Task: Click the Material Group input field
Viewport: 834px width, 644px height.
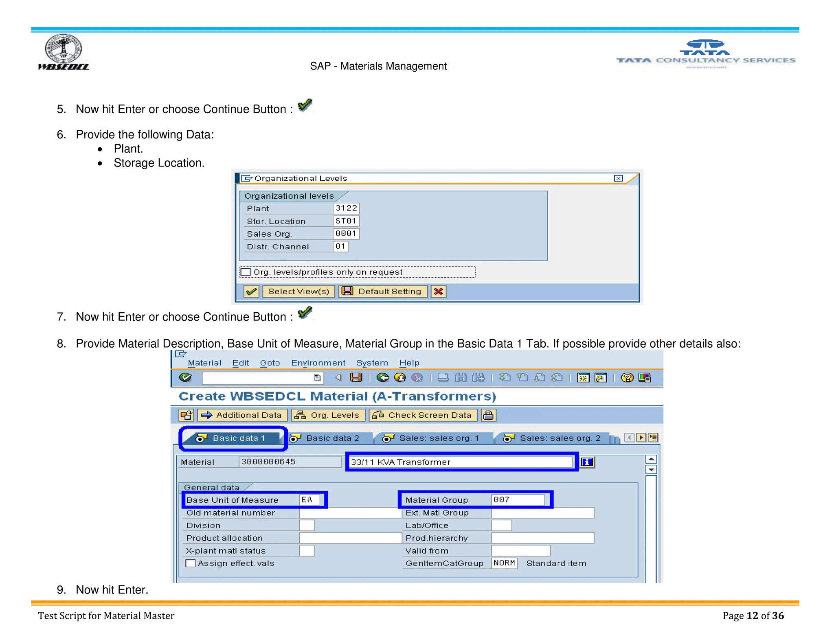Action: pos(518,499)
